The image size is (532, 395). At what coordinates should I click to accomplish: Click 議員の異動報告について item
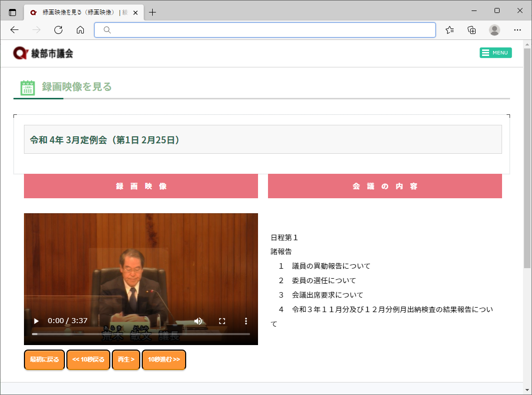[x=331, y=266]
